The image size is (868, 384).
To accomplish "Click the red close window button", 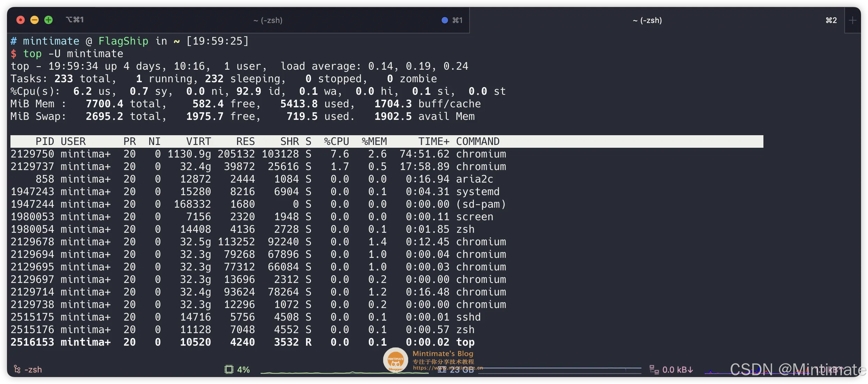I will click(21, 20).
